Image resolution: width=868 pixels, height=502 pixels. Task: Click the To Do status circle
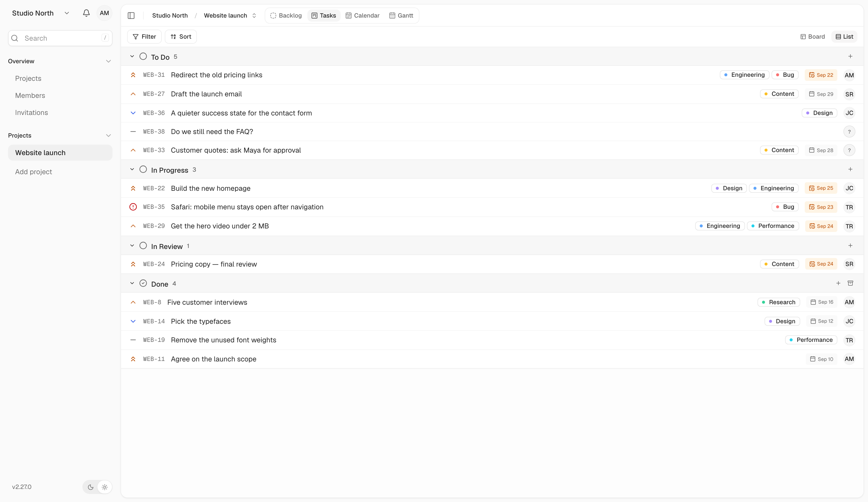pyautogui.click(x=143, y=56)
